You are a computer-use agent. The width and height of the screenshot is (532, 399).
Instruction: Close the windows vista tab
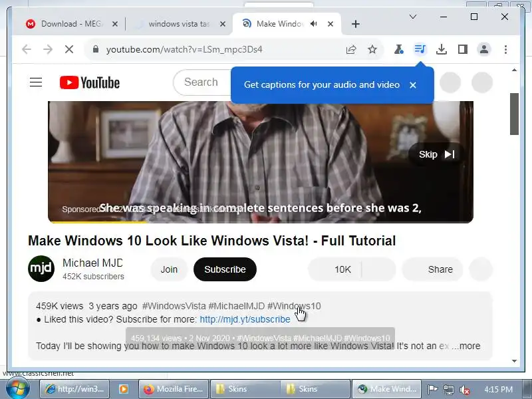pos(223,24)
